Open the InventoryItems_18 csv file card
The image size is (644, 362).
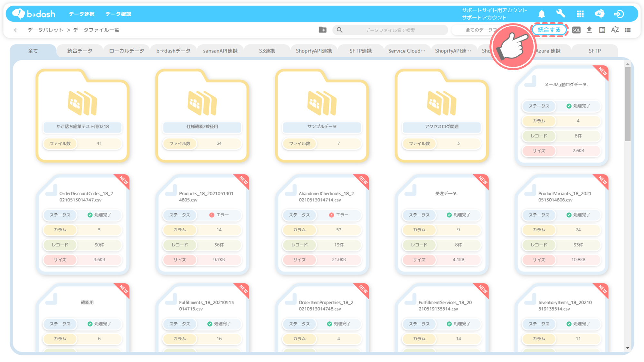click(x=562, y=318)
